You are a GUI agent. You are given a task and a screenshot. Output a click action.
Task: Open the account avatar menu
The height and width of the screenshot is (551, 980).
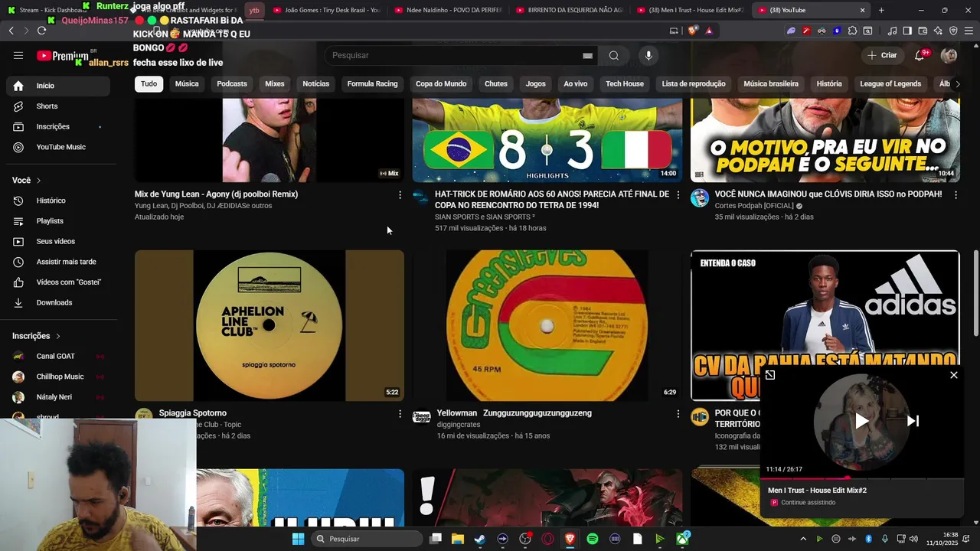coord(949,55)
